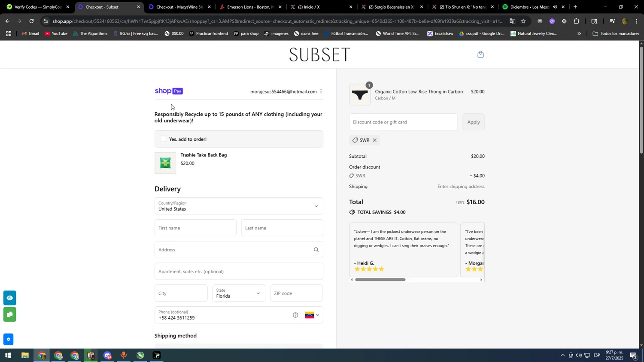The width and height of the screenshot is (644, 362).
Task: Open The Algorithms bookmark
Action: (90, 33)
